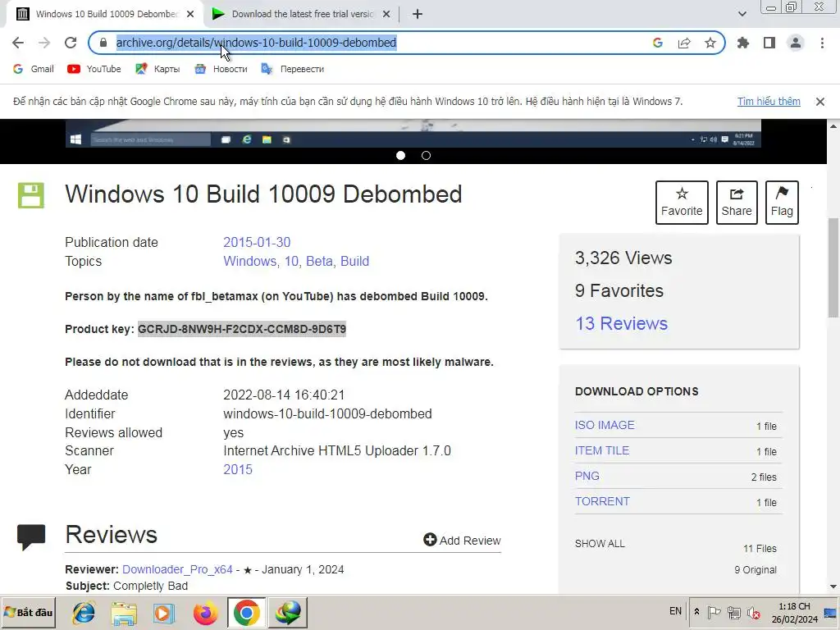Flag this item
Image resolution: width=840 pixels, height=630 pixels.
pyautogui.click(x=782, y=203)
